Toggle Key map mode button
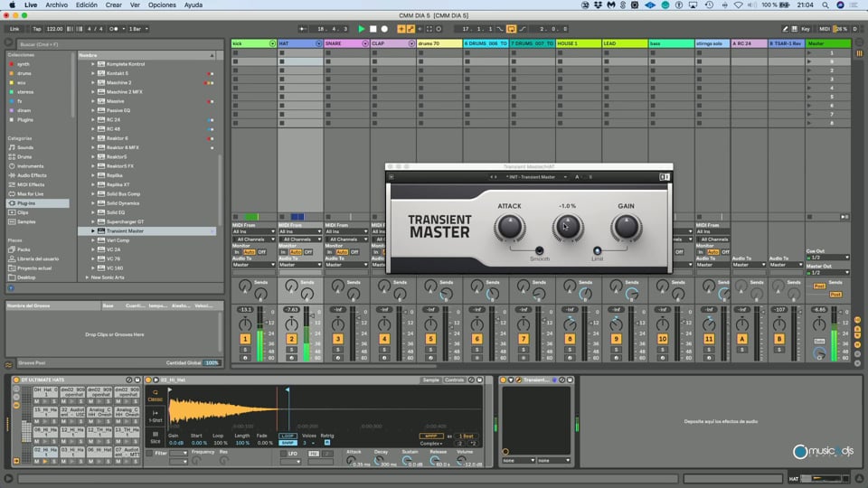 coord(806,29)
